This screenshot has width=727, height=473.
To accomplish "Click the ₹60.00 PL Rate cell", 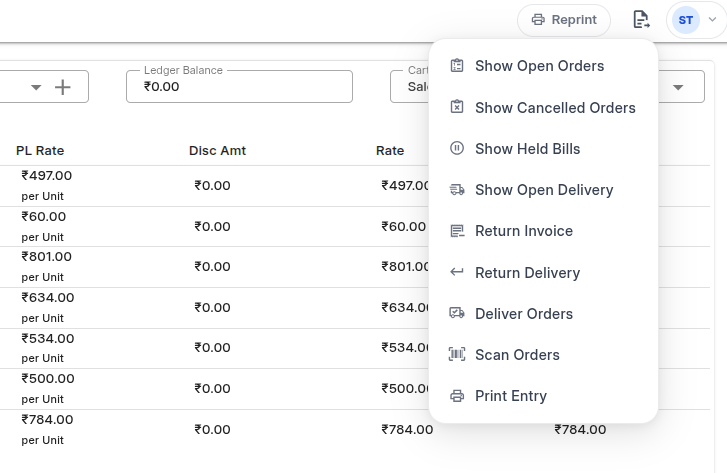I will (x=44, y=217).
